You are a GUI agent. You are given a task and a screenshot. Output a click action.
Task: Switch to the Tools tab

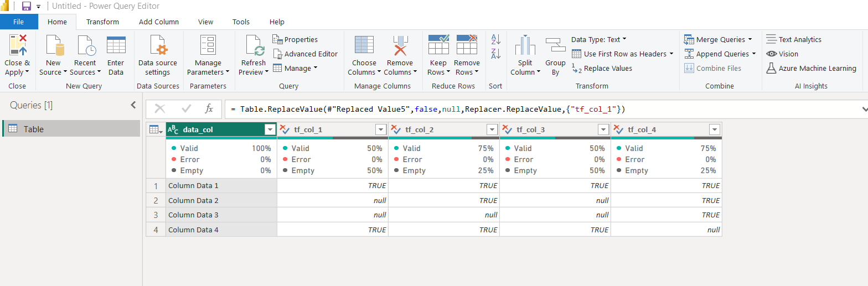coord(241,22)
